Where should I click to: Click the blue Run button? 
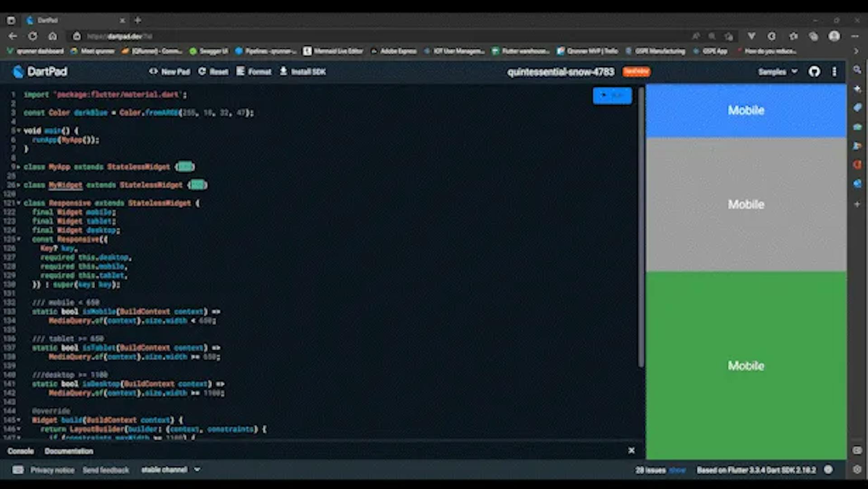click(612, 95)
